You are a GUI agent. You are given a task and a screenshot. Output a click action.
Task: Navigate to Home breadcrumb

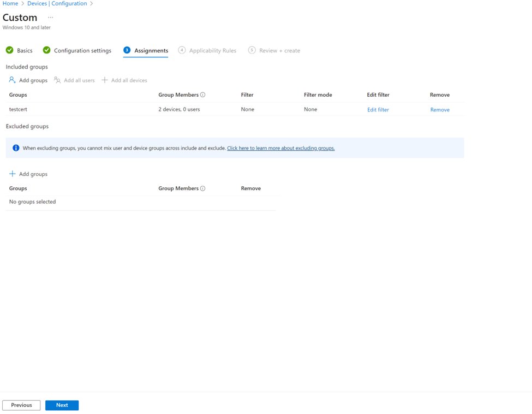coord(10,3)
